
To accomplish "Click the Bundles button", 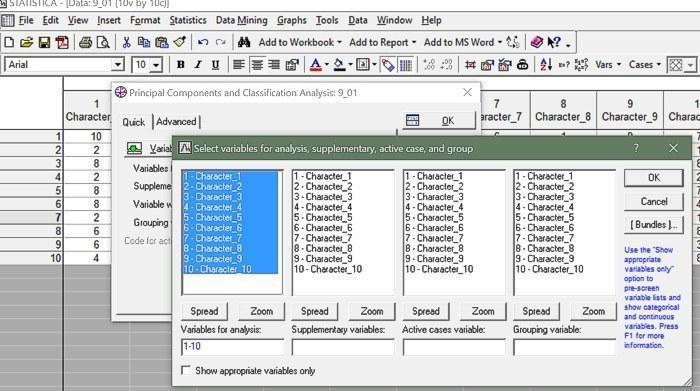I will pos(654,225).
